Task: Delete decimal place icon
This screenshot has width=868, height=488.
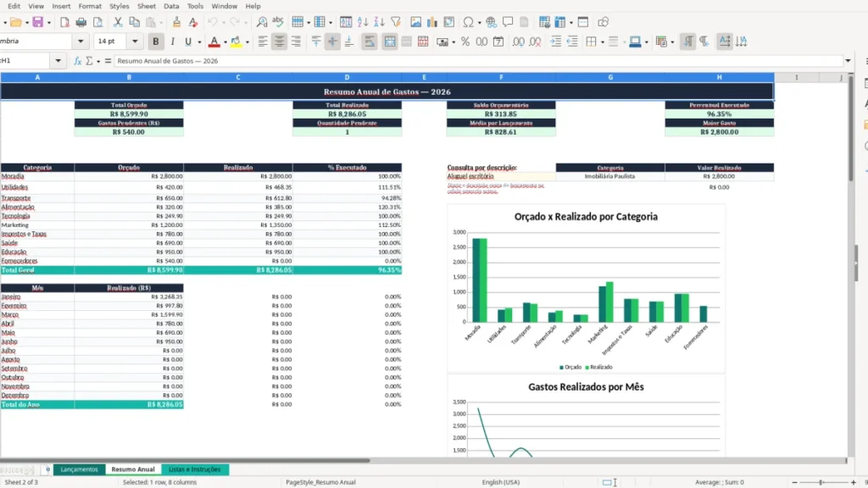Action: [x=536, y=42]
